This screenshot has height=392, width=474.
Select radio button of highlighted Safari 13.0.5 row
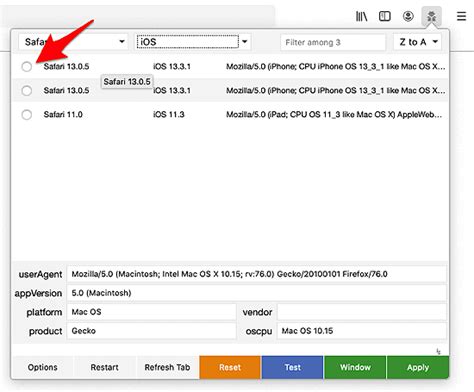[x=27, y=91]
